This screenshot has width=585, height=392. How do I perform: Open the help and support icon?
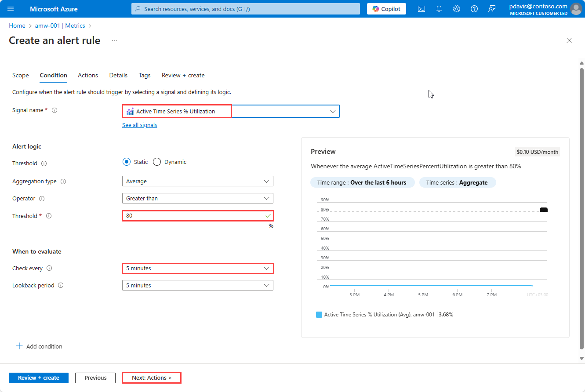coord(474,9)
